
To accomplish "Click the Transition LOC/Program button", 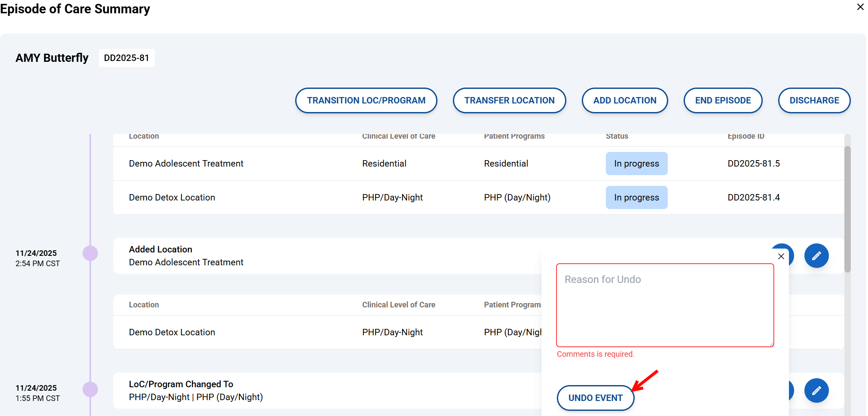I will pos(366,100).
